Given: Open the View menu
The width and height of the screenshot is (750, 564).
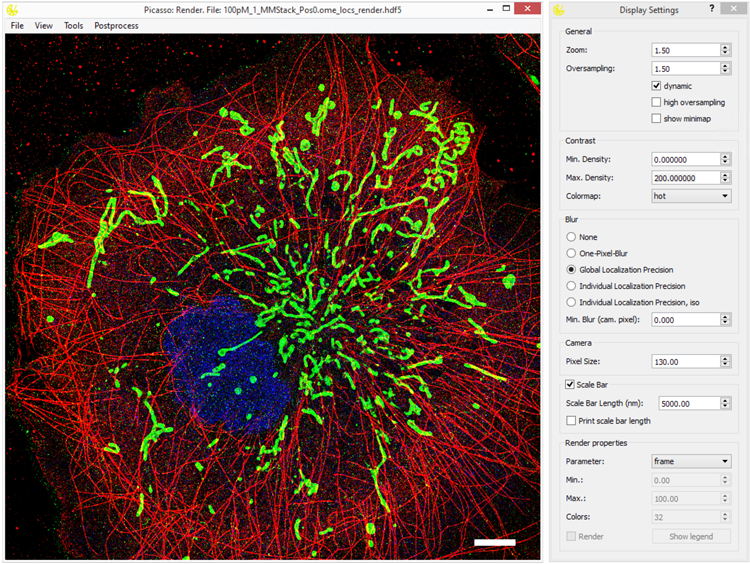Looking at the screenshot, I should pos(44,26).
